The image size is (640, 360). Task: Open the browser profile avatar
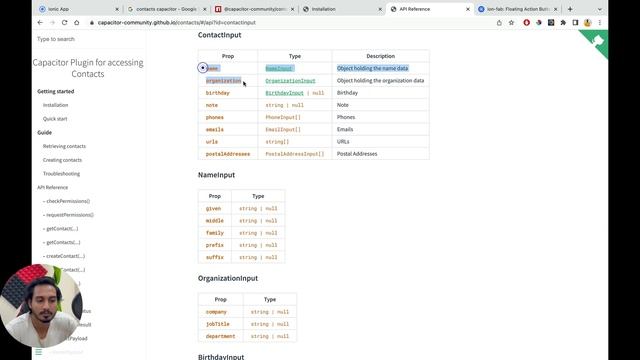point(587,23)
